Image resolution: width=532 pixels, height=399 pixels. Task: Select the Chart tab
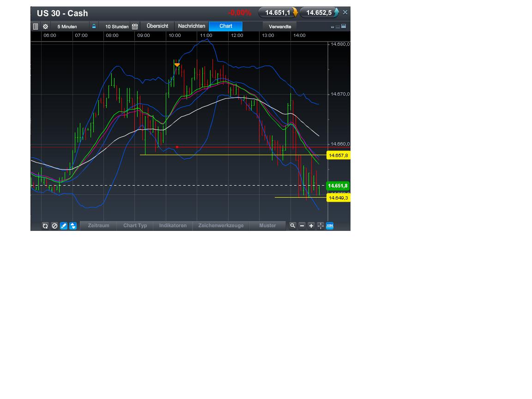pyautogui.click(x=226, y=26)
